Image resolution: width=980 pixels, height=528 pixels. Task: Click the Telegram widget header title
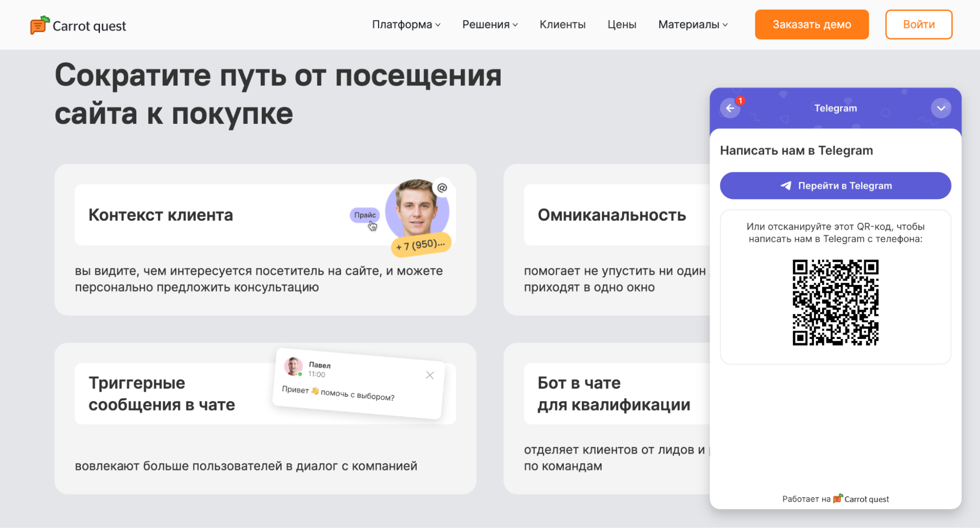click(835, 108)
